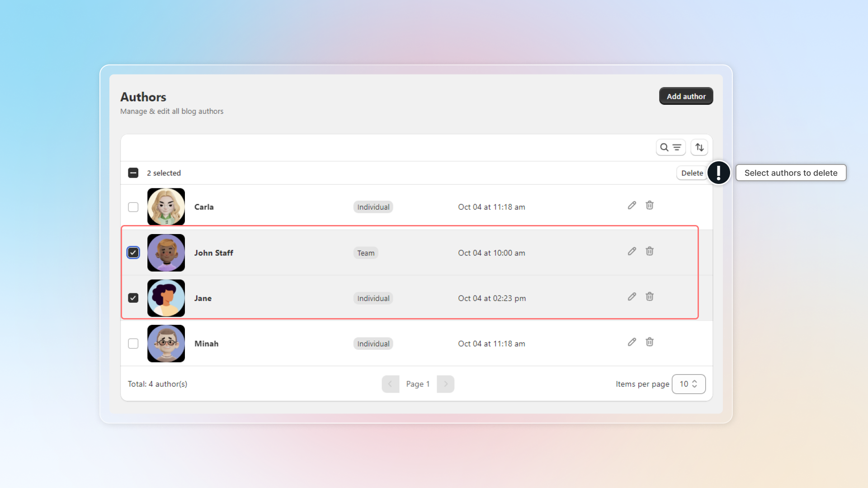The image size is (868, 488).
Task: Click the Add author button
Action: (685, 96)
